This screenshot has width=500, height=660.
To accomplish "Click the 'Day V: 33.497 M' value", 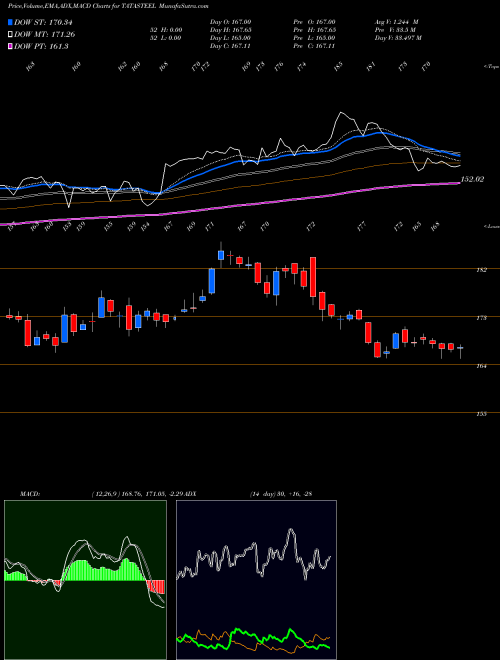I will coord(399,38).
